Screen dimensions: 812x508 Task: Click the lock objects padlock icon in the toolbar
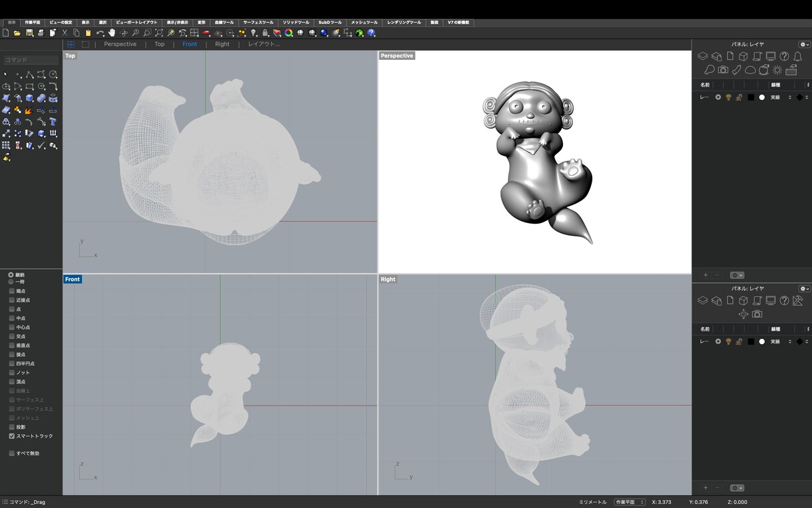pyautogui.click(x=265, y=33)
